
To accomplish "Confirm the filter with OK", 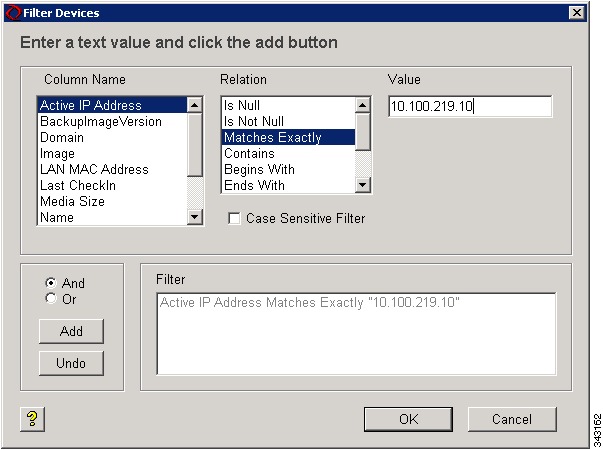I will click(x=408, y=419).
